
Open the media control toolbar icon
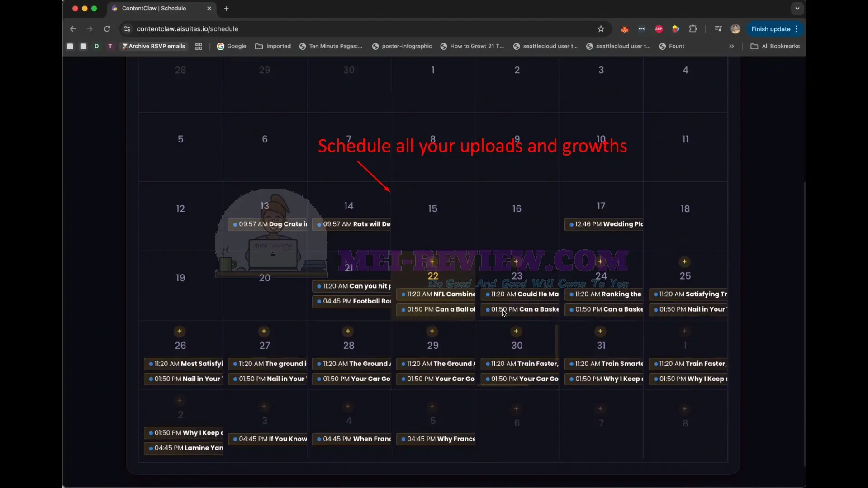(718, 29)
